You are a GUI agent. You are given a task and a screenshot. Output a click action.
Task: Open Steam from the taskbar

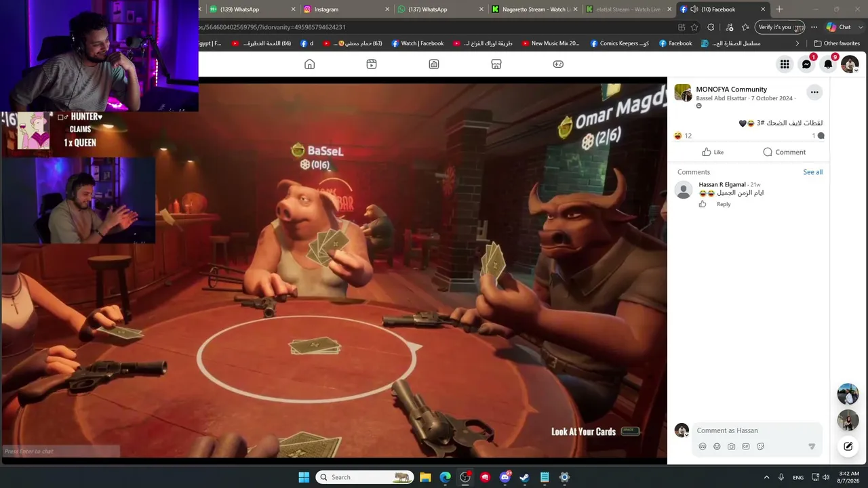click(524, 477)
